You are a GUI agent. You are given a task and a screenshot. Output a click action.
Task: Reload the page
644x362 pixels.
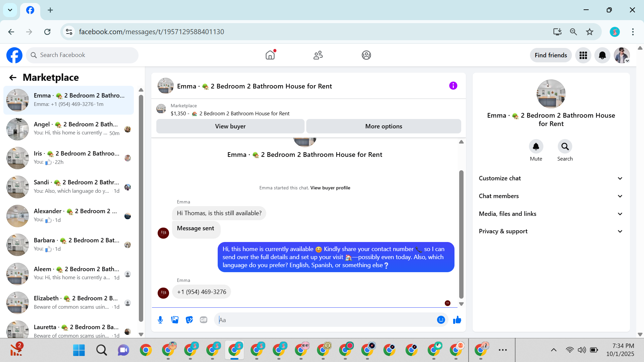(47, 32)
